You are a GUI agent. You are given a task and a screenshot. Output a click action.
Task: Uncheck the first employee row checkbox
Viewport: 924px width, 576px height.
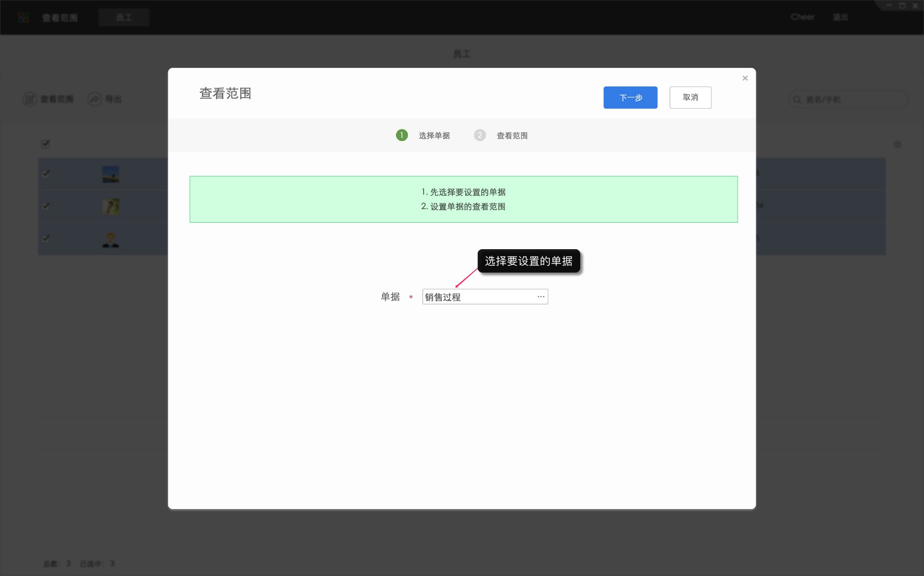pyautogui.click(x=45, y=173)
